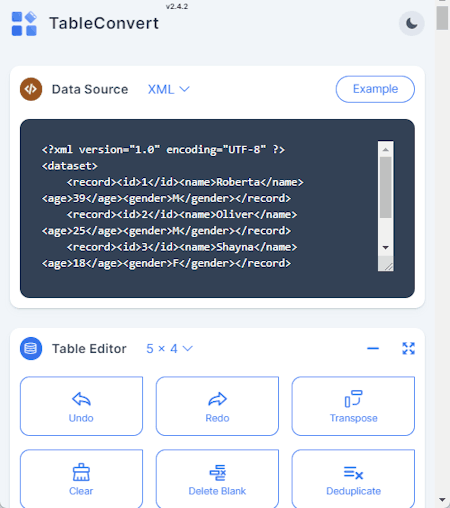Expand the 5 × 4 table size dropdown

[x=169, y=349]
